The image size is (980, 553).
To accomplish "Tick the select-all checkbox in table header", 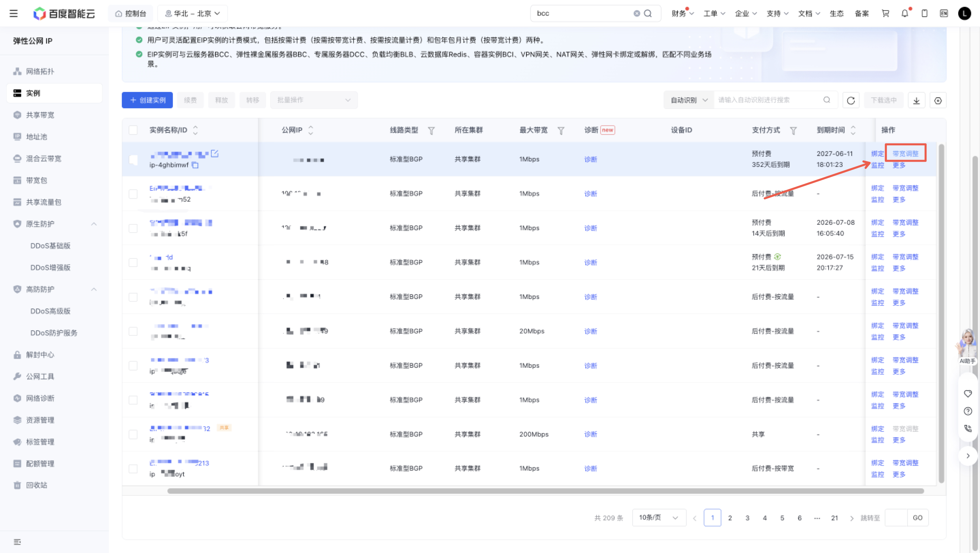I will 133,130.
